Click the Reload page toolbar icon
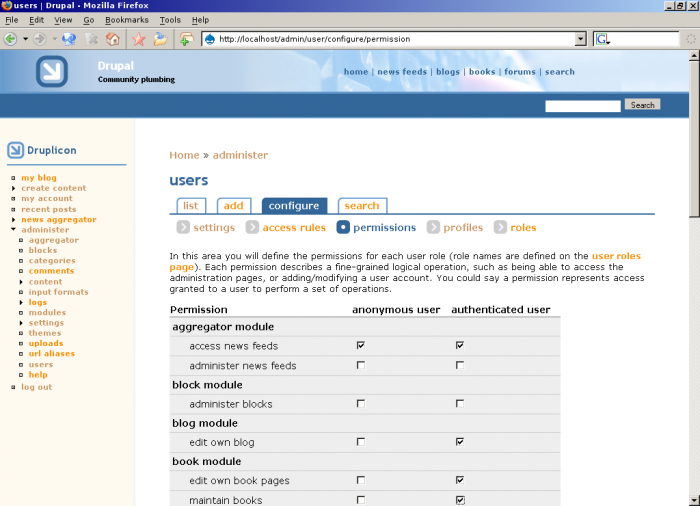The height and width of the screenshot is (506, 700). pyautogui.click(x=69, y=39)
